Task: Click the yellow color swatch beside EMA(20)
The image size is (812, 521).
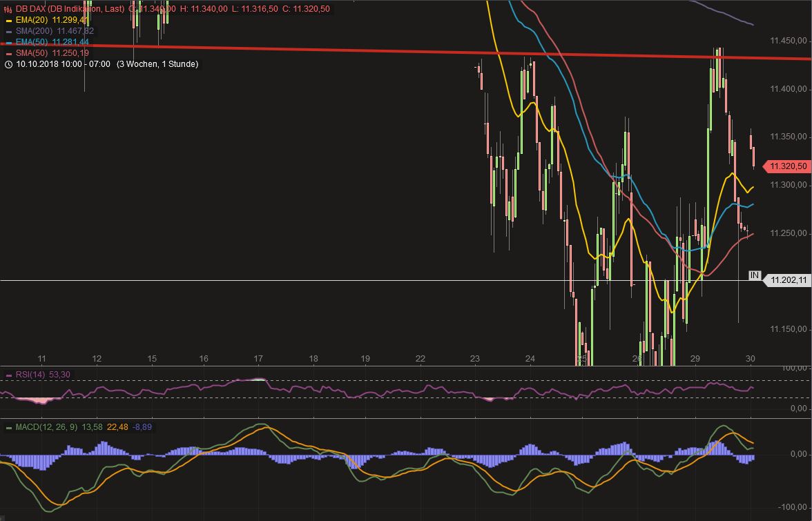Action: (x=8, y=21)
